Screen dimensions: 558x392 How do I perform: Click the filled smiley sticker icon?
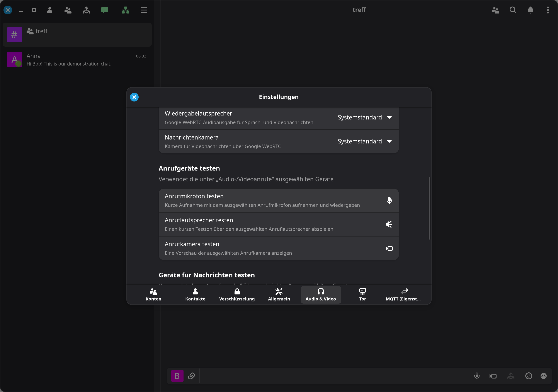[543, 376]
